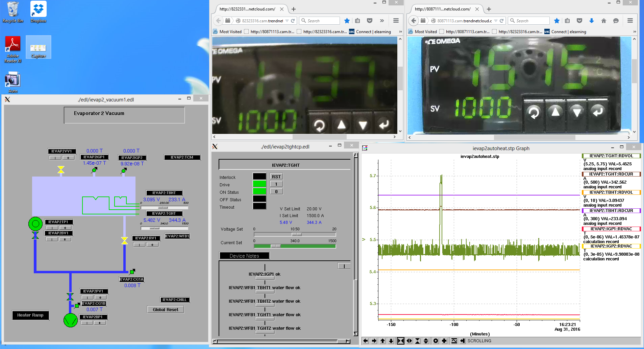Click the Heater Ramp button

click(30, 315)
